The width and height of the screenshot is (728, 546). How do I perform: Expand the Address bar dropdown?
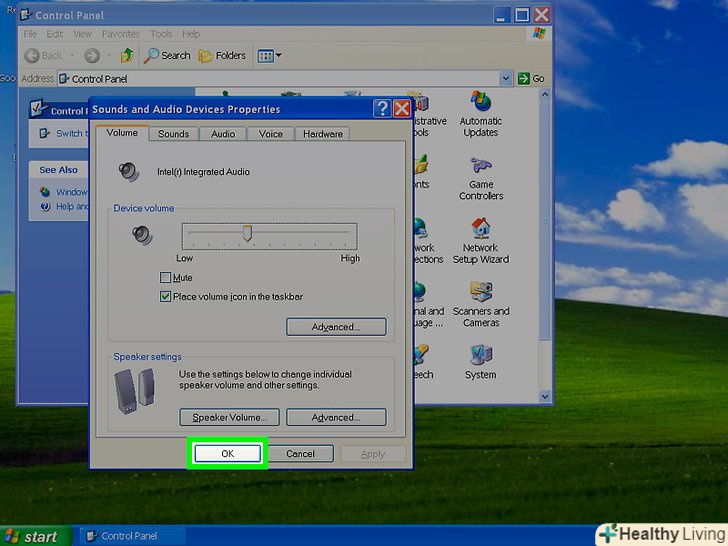coord(507,79)
